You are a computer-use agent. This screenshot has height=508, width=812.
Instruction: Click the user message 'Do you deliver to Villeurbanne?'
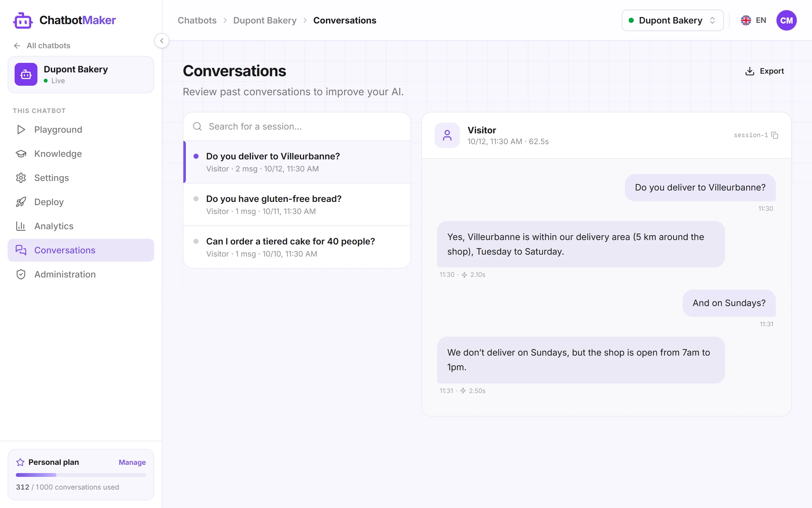700,187
